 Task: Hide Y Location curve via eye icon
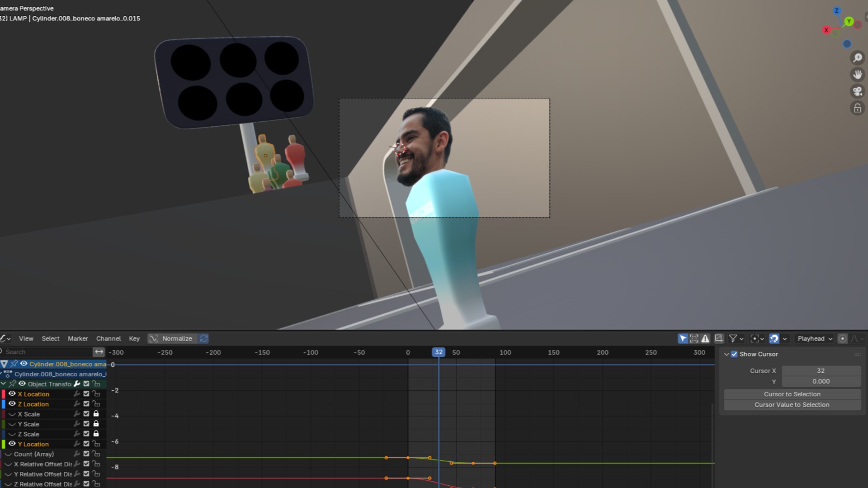click(x=12, y=444)
